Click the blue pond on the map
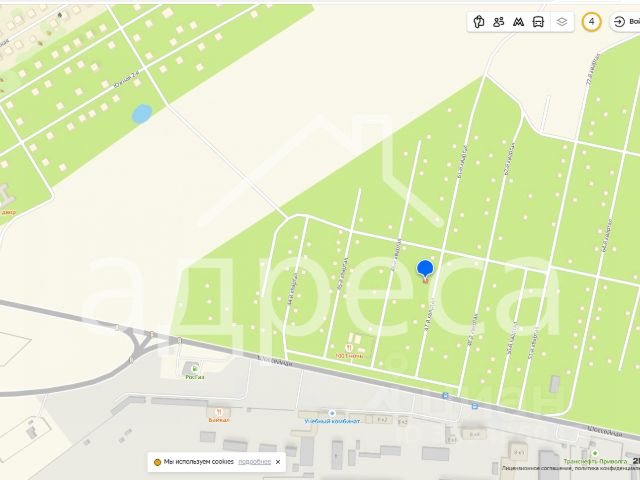 [142, 113]
